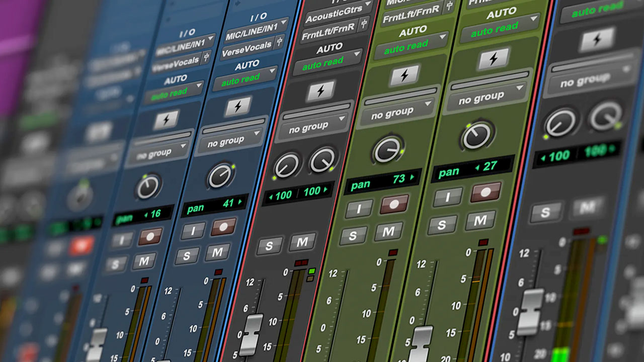The image size is (644, 362).
Task: Open no group dropdown on pan 41 channel
Action: point(229,140)
